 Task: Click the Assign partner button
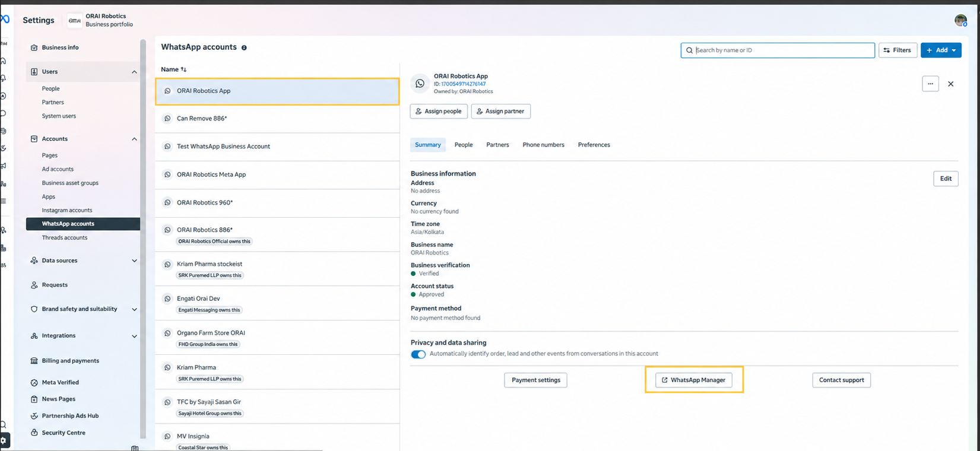[x=501, y=111]
